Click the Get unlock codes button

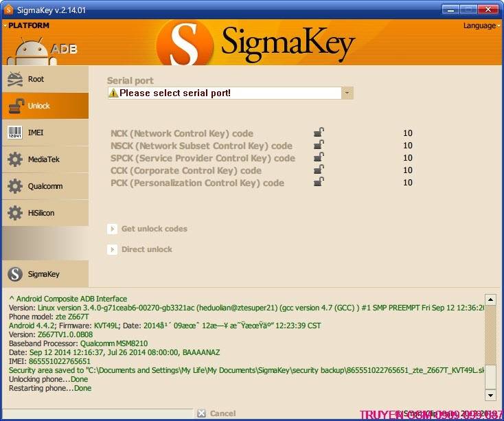(x=147, y=229)
